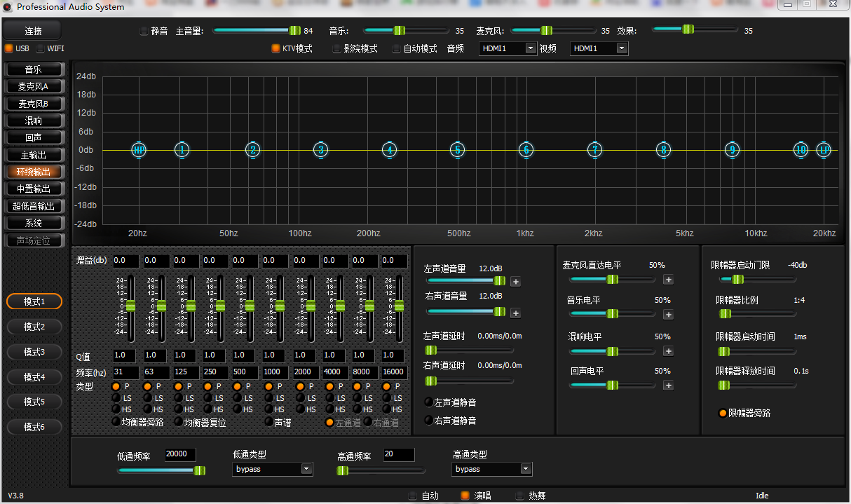This screenshot has width=851, height=504.
Task: Select the HP filter node on the EQ graph
Action: coord(139,150)
